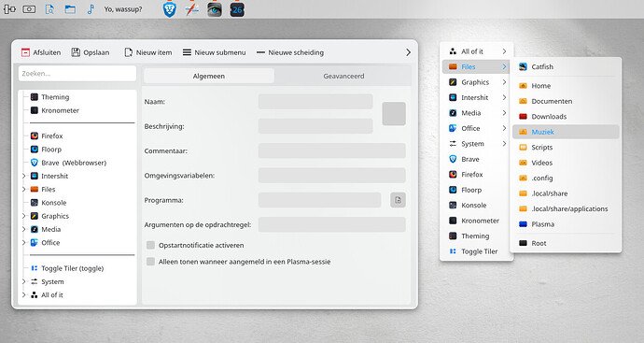Launch Konsole from the popup menu
This screenshot has height=343, width=644.
[x=476, y=206]
